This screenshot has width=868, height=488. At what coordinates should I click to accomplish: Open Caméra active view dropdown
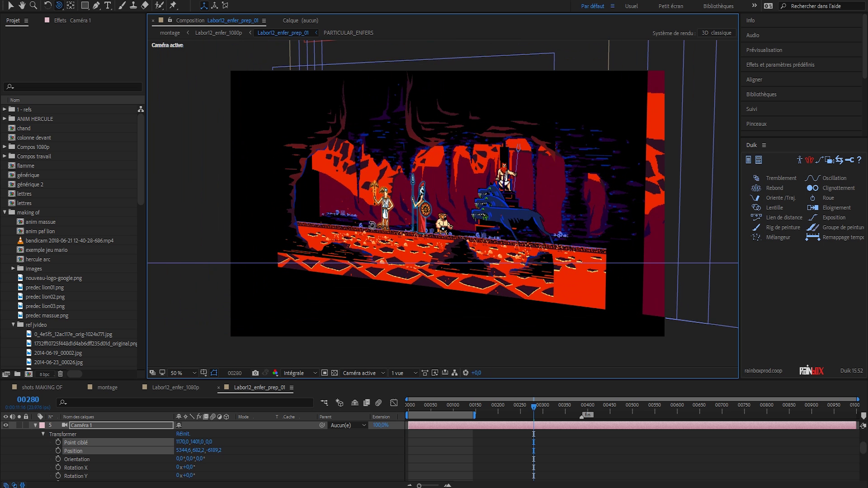click(x=363, y=373)
